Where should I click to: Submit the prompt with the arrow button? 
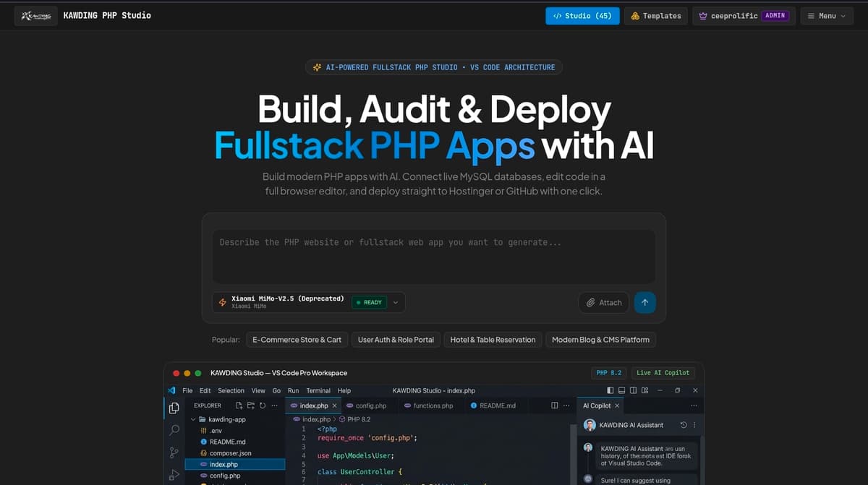pos(644,303)
